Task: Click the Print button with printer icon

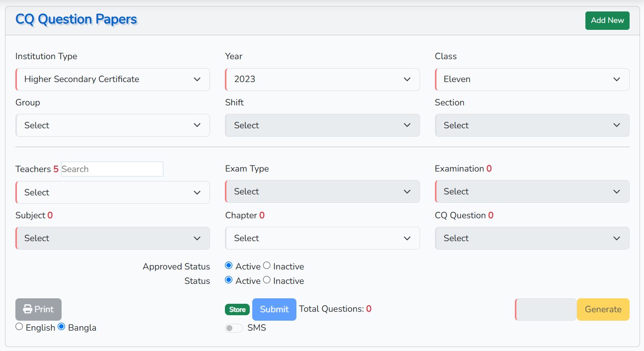Action: pos(38,309)
